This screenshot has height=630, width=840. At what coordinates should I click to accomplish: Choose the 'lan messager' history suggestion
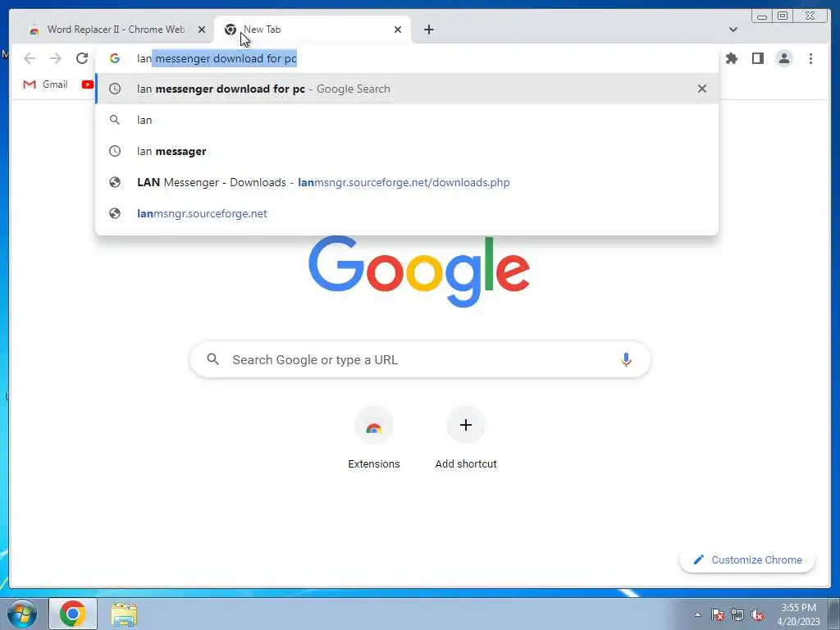tap(407, 151)
